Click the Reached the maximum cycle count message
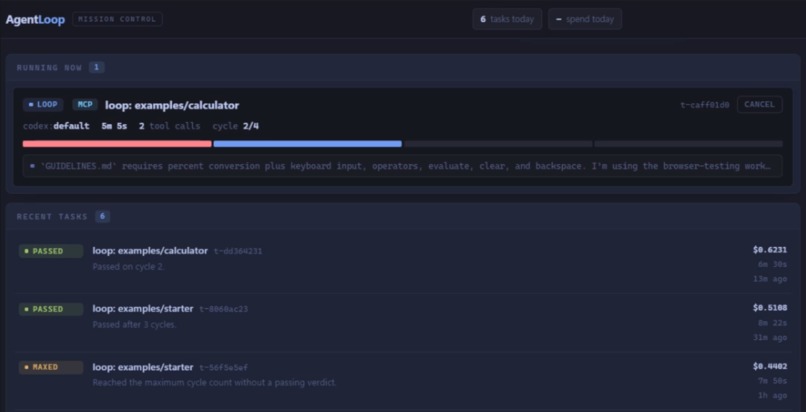Viewport: 806px width, 412px height. pyautogui.click(x=214, y=383)
